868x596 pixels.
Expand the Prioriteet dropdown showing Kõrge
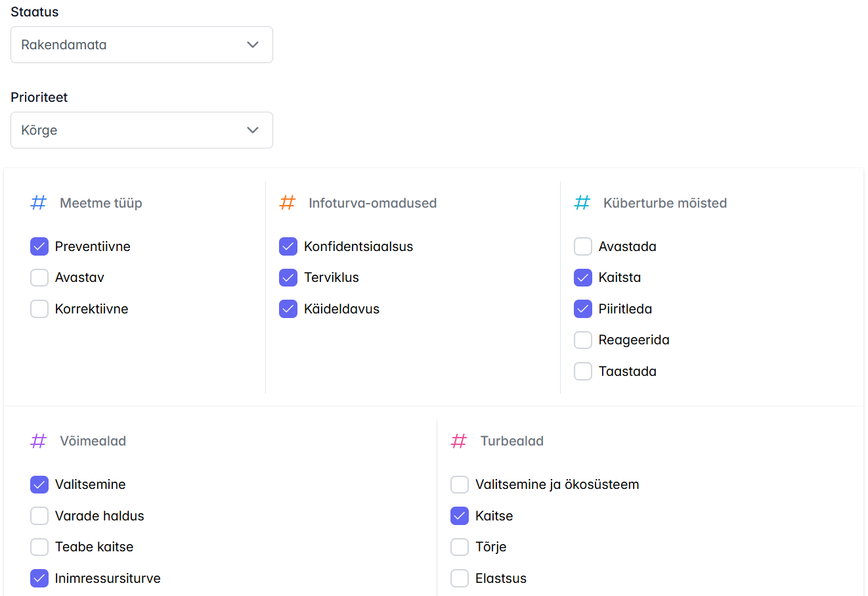click(x=141, y=130)
